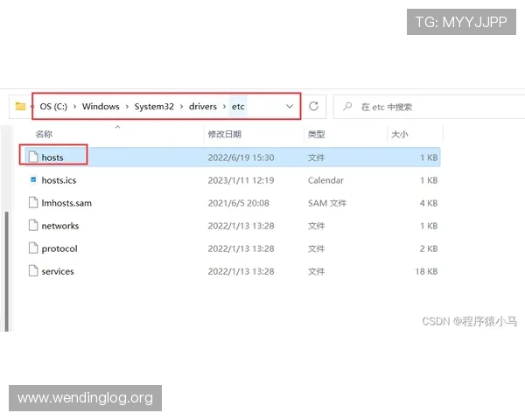Click the search magnifier icon
Screen dimensions: 525x420
(347, 107)
